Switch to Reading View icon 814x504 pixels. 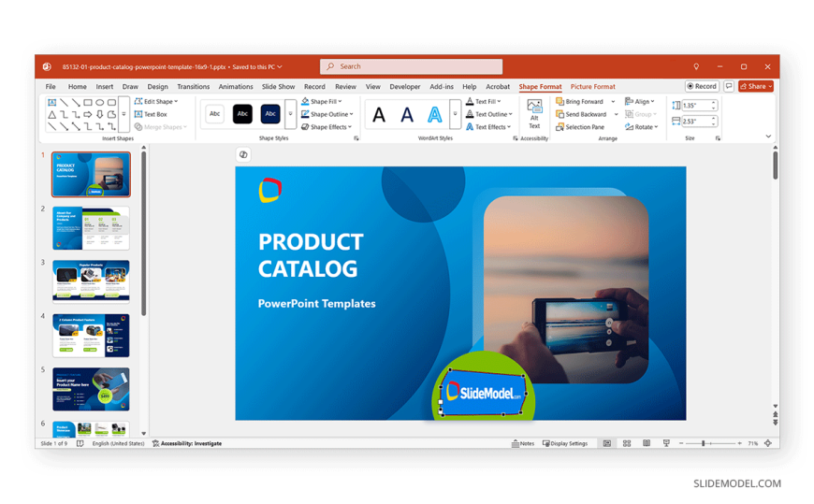point(647,443)
